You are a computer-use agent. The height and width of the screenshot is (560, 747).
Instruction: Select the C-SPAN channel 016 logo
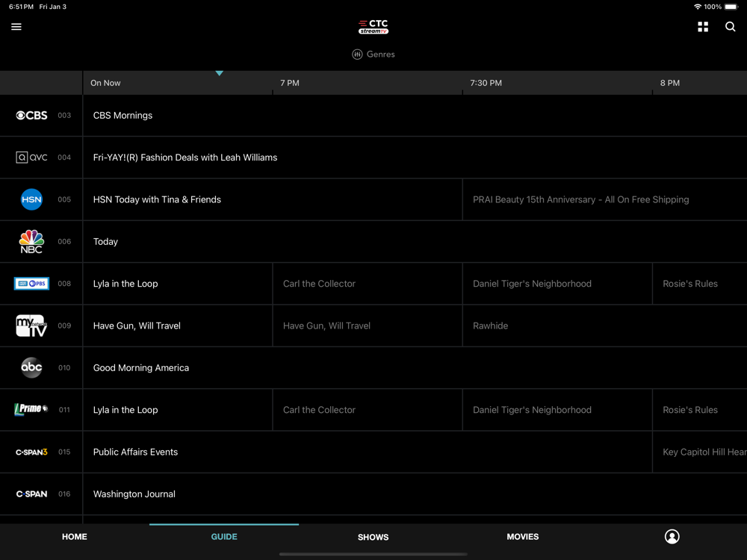31,494
